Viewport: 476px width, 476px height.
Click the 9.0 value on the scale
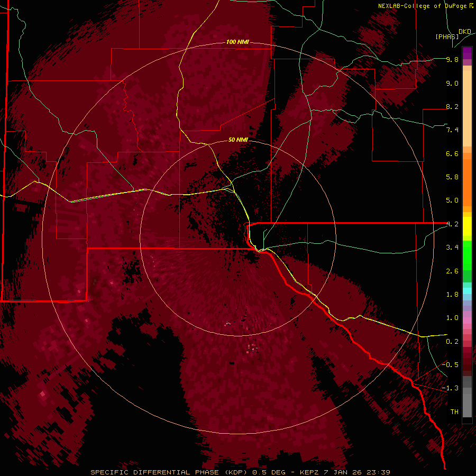(x=452, y=83)
